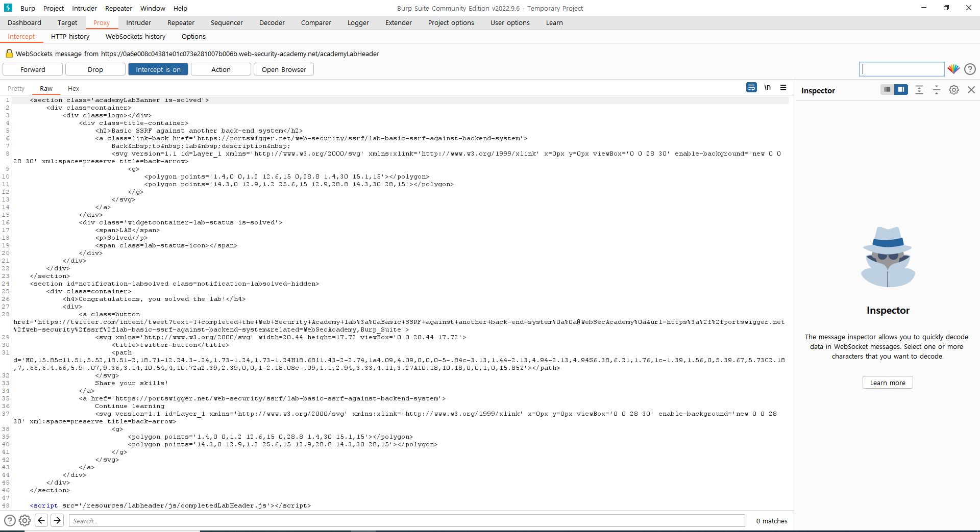Collapse all Inspector sections icon

click(x=937, y=90)
